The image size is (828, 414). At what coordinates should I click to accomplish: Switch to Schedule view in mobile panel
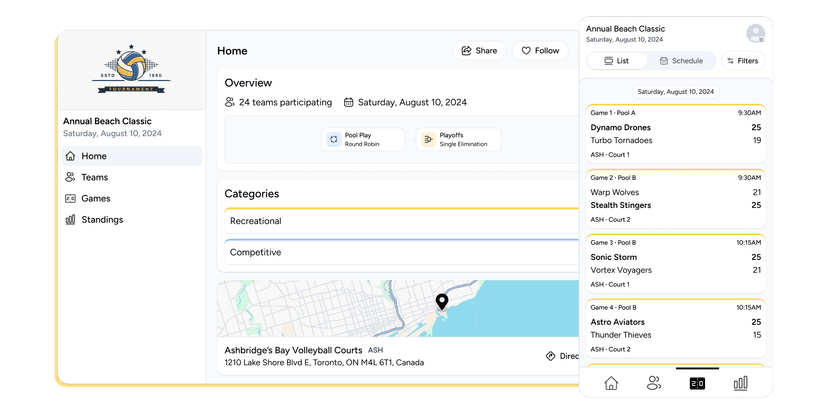click(x=681, y=61)
